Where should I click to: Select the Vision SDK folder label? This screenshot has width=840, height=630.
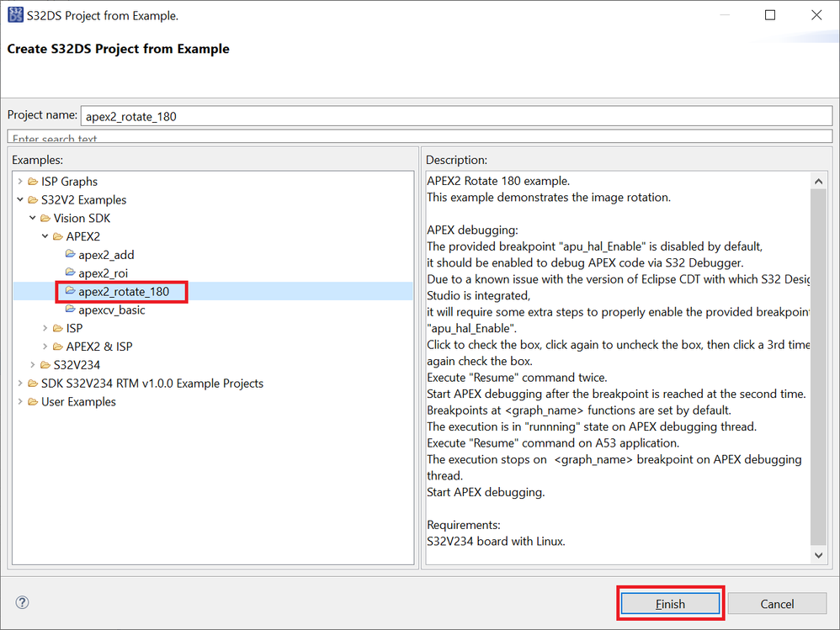coord(82,218)
